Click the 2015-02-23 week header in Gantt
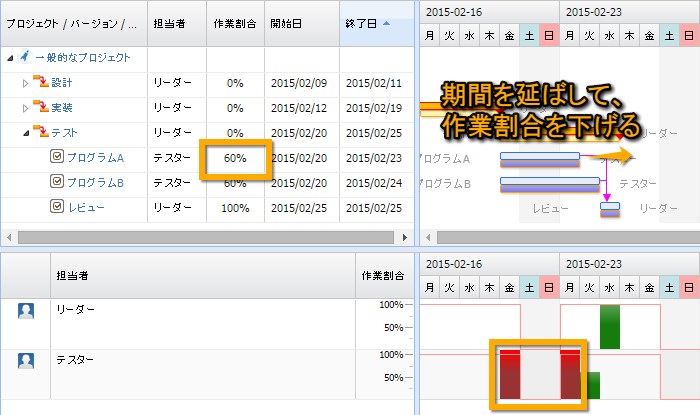The image size is (700, 415). click(630, 12)
